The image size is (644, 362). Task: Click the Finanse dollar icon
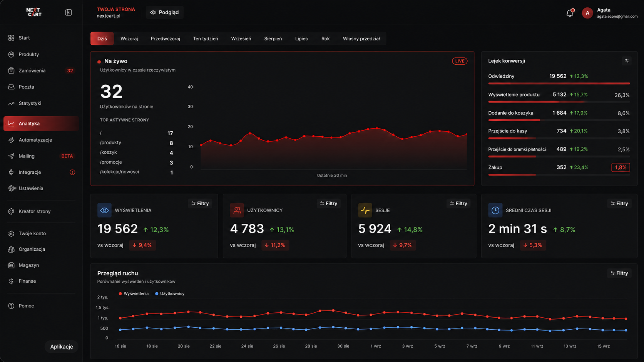point(11,281)
